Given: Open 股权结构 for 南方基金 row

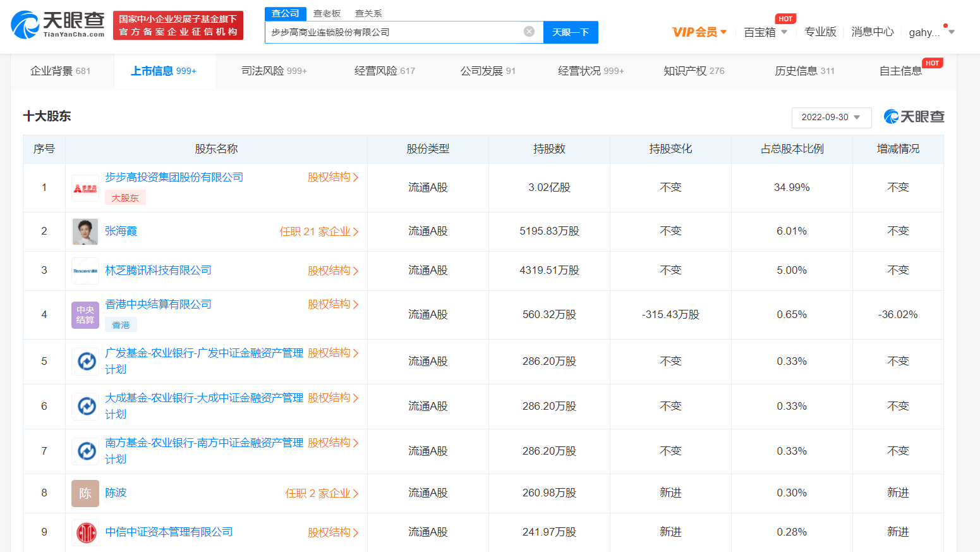Looking at the screenshot, I should coord(333,443).
